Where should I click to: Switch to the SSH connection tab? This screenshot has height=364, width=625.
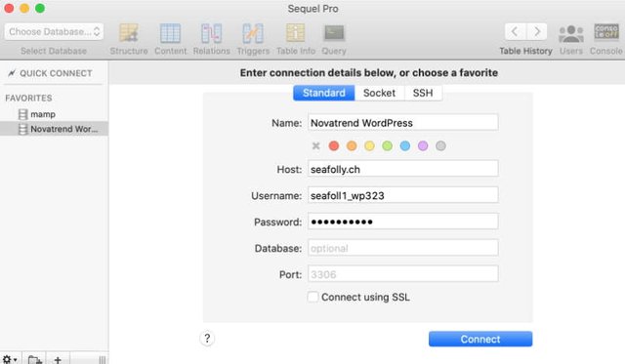click(423, 93)
